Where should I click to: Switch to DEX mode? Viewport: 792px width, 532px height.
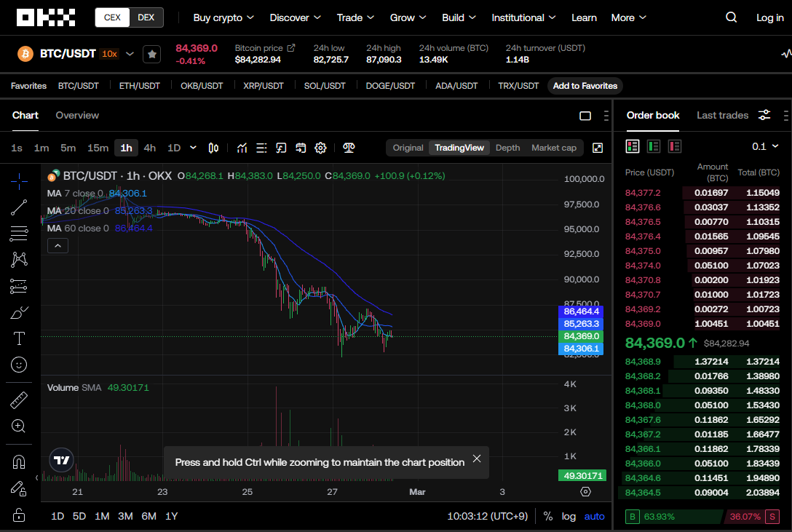point(146,17)
